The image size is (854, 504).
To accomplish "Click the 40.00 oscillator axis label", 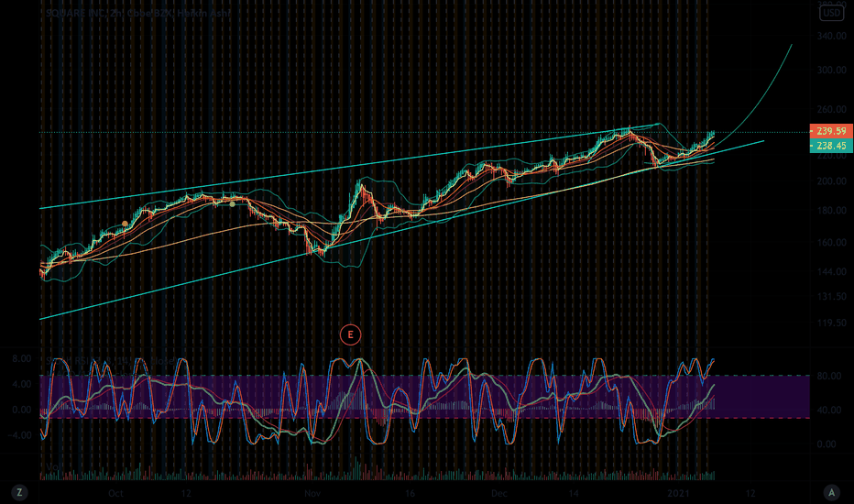I will (829, 411).
